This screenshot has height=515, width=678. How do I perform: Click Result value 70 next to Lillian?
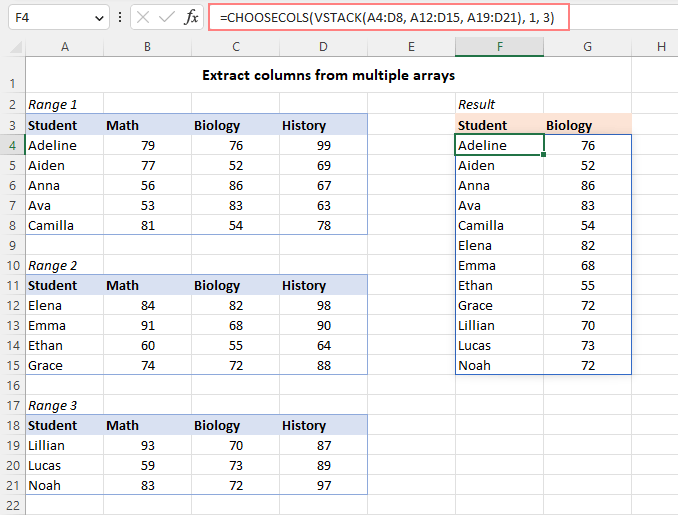587,325
